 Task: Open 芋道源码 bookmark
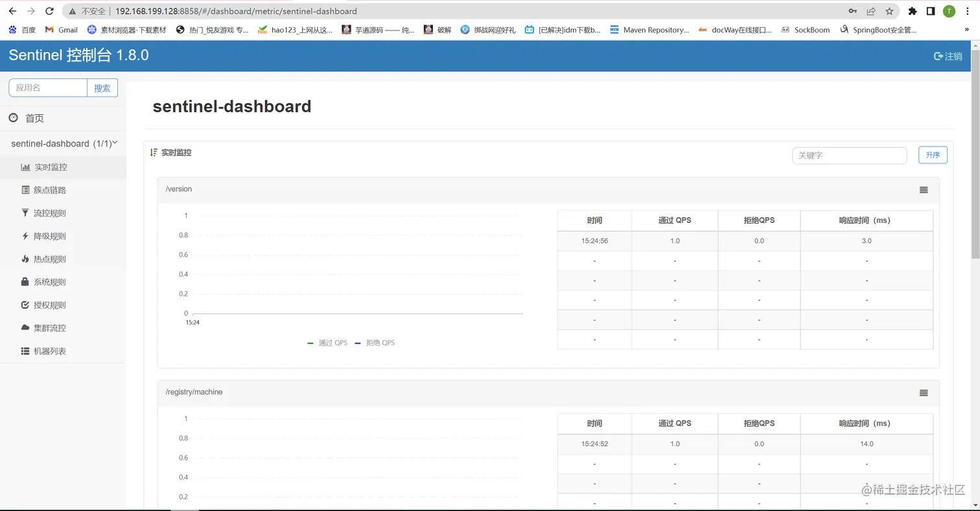tap(378, 30)
